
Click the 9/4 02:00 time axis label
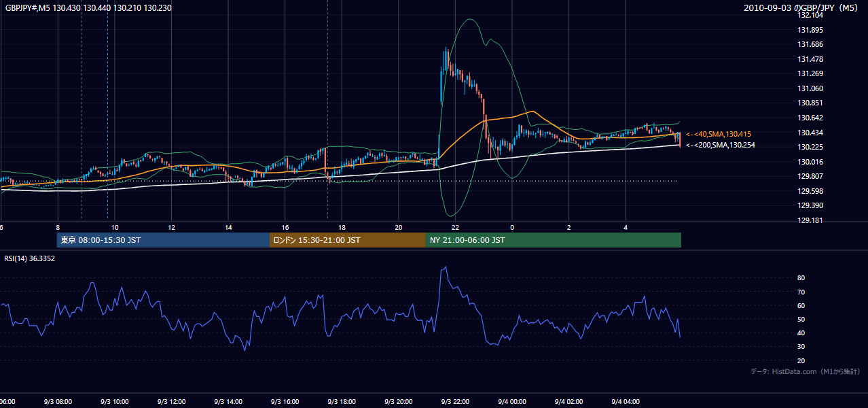tap(569, 402)
